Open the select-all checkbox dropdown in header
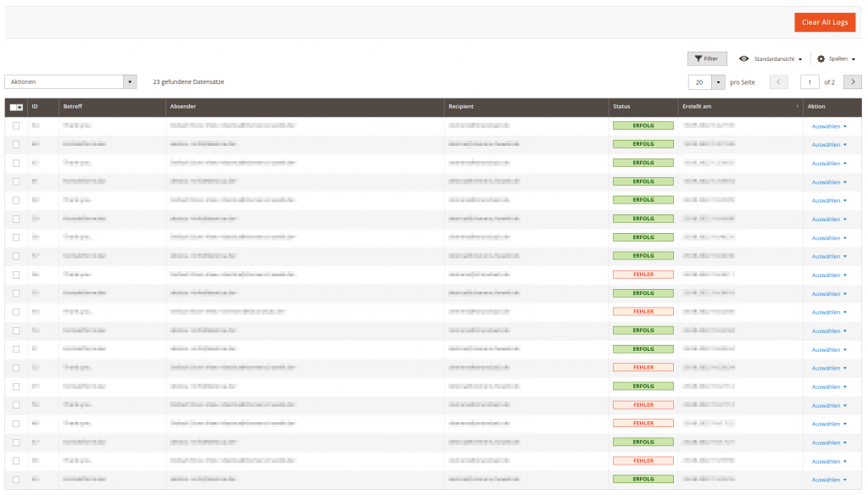Viewport: 868px width, 495px height. (19, 108)
